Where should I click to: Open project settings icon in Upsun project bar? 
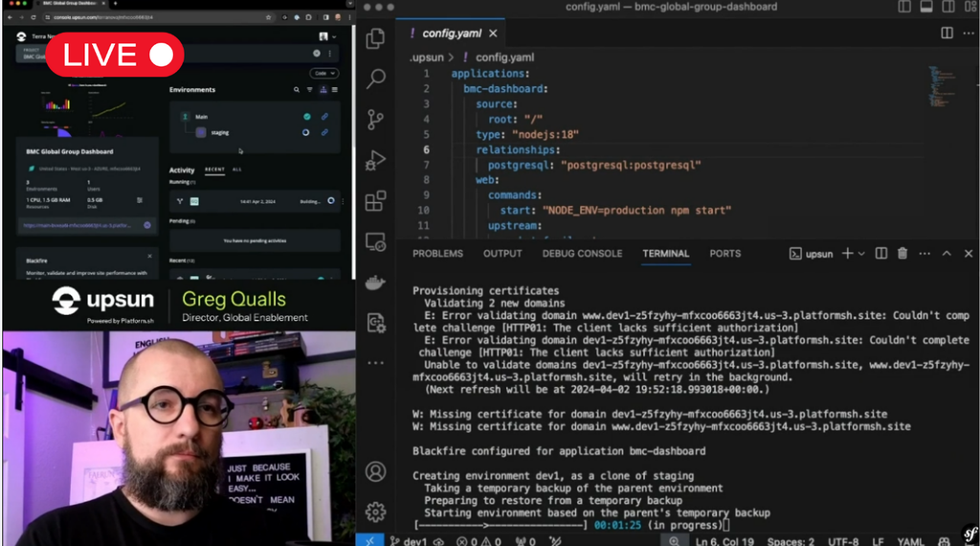[x=317, y=53]
